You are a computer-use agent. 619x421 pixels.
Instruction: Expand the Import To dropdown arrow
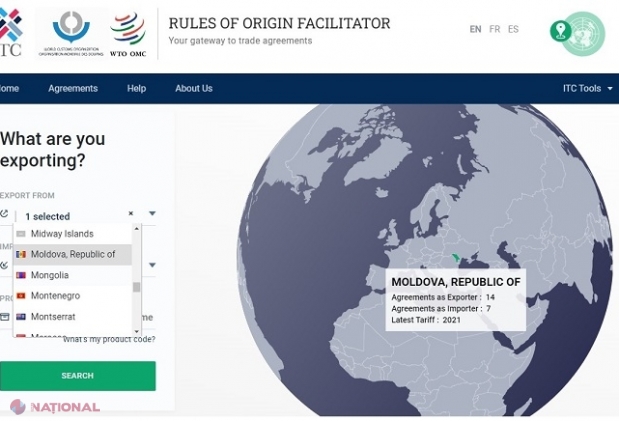click(152, 265)
